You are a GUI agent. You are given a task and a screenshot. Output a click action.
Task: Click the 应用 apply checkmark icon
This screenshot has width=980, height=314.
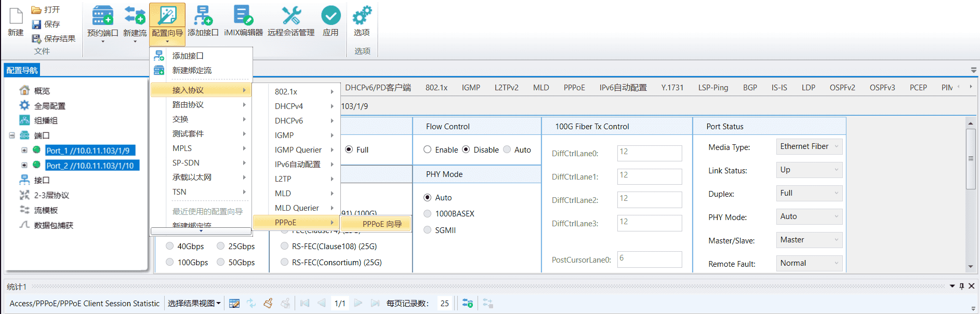point(330,17)
